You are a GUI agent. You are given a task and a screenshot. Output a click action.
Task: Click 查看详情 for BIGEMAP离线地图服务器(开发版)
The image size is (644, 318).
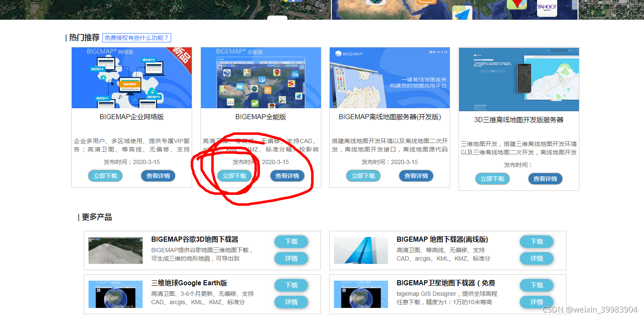[416, 176]
